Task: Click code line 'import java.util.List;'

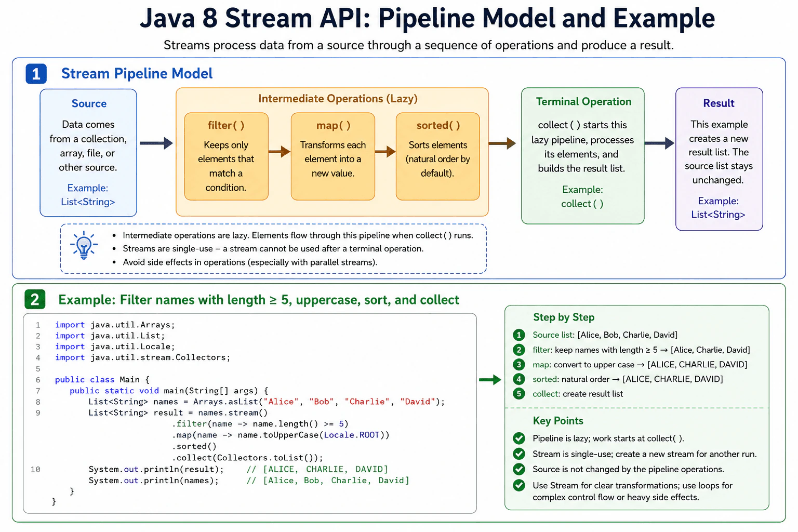Action: pos(110,336)
